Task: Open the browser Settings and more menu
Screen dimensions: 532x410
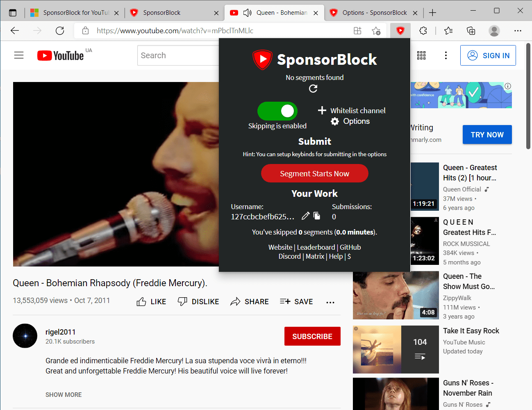Action: pos(518,31)
